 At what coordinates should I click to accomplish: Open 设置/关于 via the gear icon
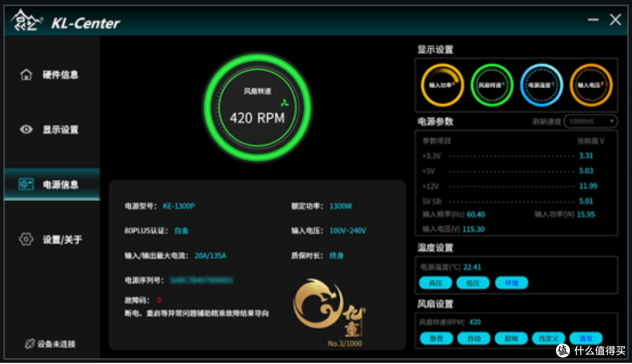click(26, 239)
